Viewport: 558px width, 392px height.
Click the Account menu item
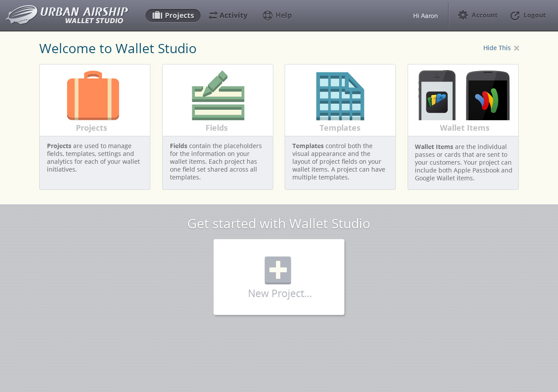coord(478,15)
